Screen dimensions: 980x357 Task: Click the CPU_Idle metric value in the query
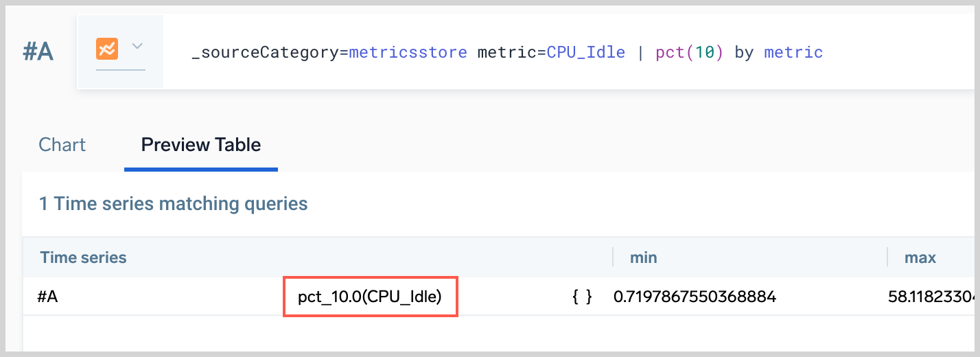(586, 52)
